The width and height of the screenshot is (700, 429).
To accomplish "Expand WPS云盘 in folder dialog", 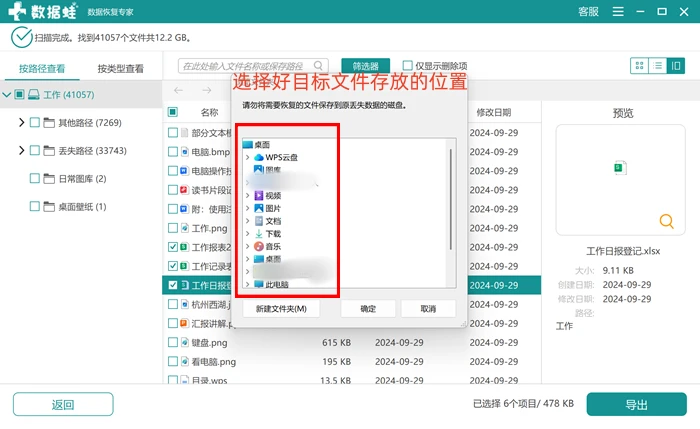I will point(247,157).
